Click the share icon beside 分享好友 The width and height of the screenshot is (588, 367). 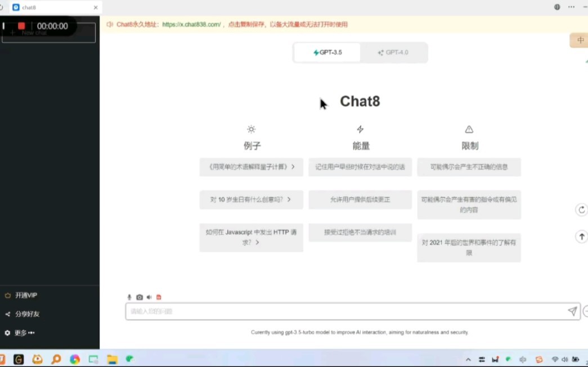[x=7, y=314]
